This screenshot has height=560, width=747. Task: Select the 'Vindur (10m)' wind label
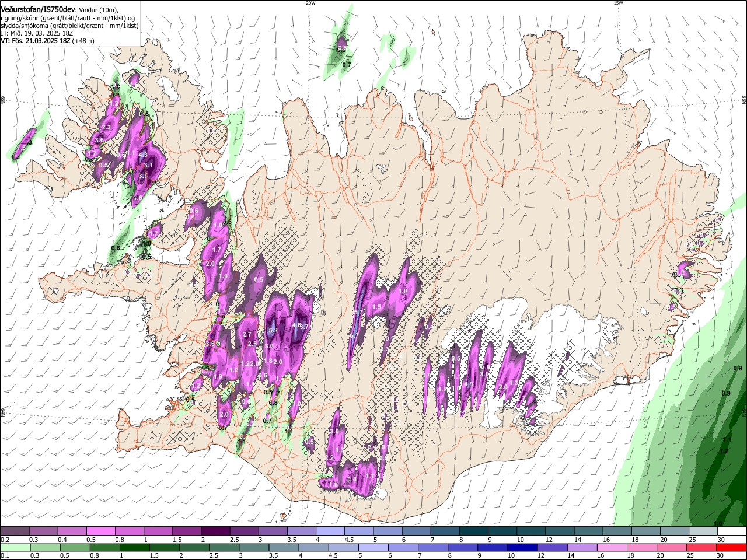99,10
